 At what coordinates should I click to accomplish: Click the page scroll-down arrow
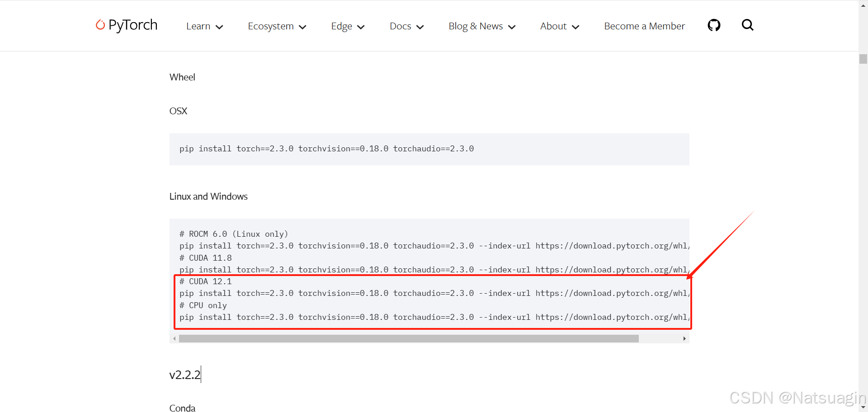click(x=863, y=408)
